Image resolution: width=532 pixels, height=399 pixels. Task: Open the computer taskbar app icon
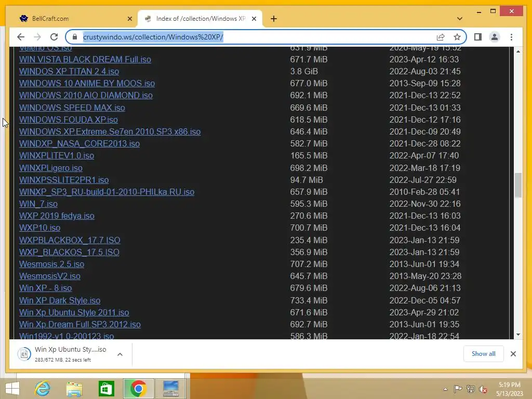coord(170,389)
